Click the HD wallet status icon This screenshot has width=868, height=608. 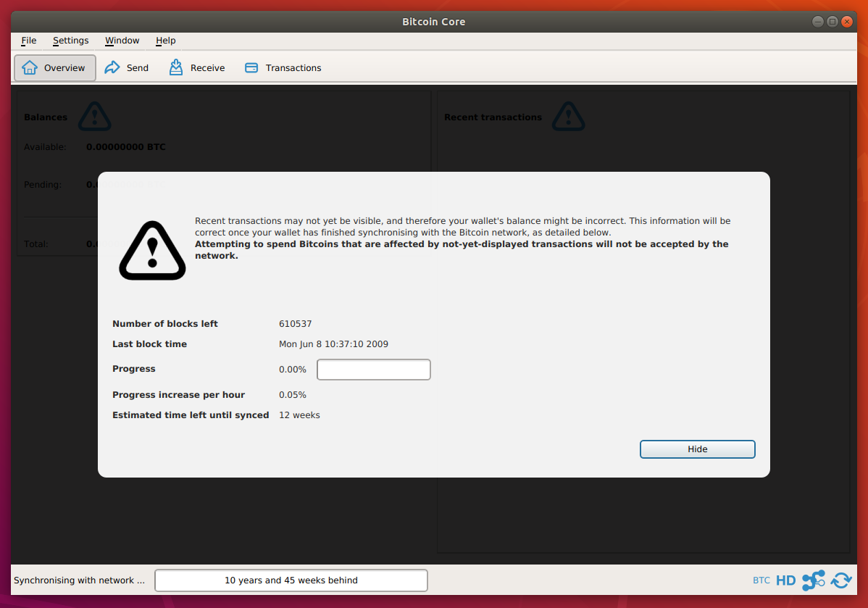[785, 580]
